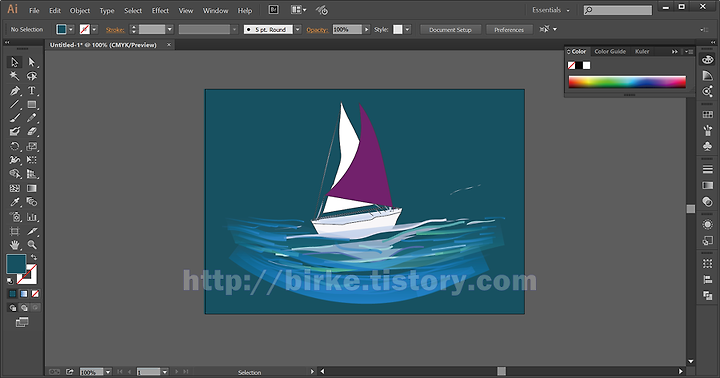Select the Mesh tool
Viewport: 720px width, 378px height.
point(15,188)
